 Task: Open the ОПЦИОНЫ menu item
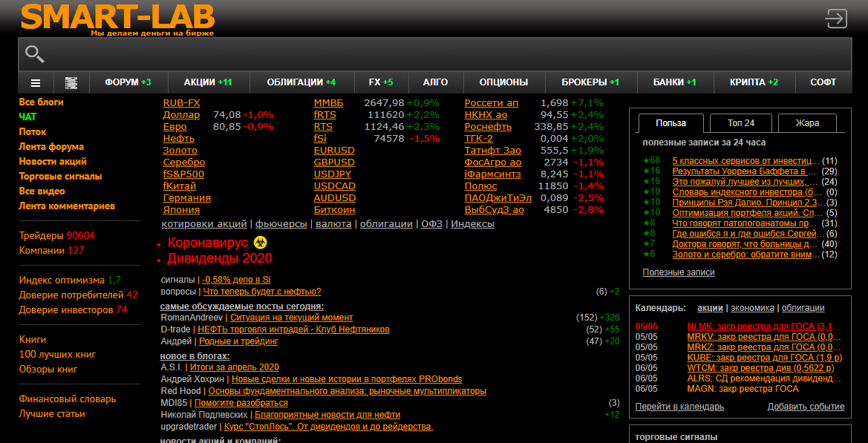[503, 82]
